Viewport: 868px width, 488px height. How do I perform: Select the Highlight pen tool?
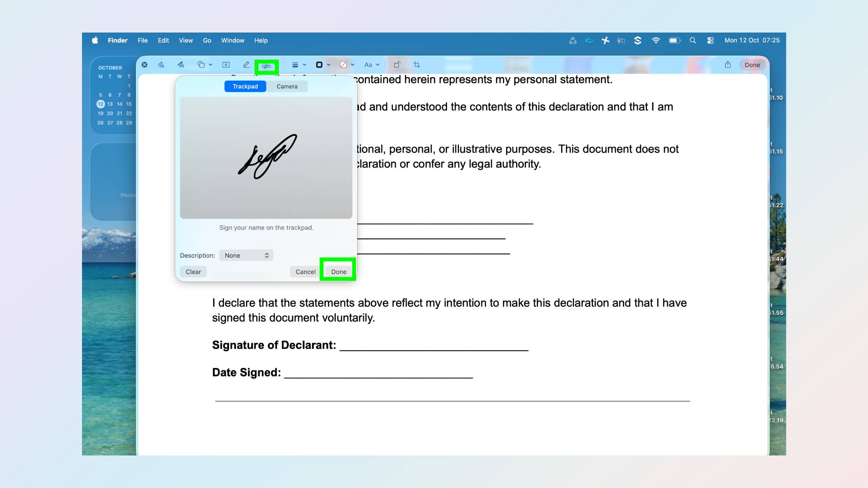(x=246, y=65)
